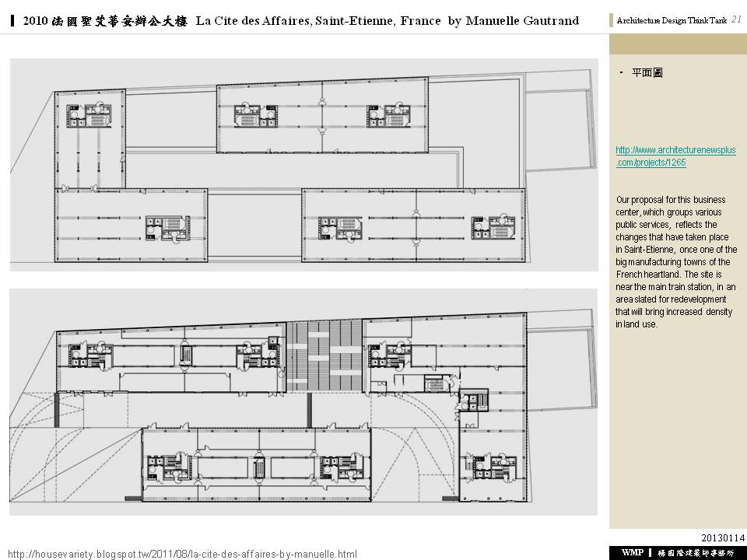Click the date stamp 20130114
The image size is (747, 560).
pos(723,537)
